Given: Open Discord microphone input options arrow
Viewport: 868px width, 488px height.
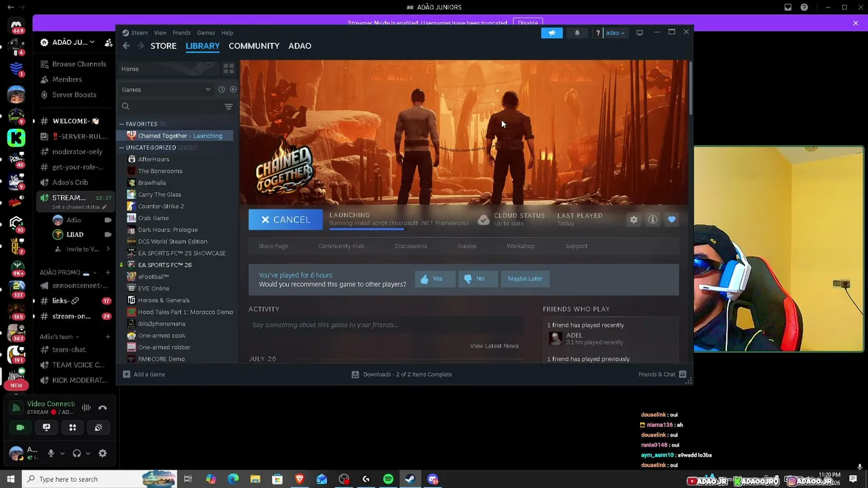Looking at the screenshot, I should (62, 453).
